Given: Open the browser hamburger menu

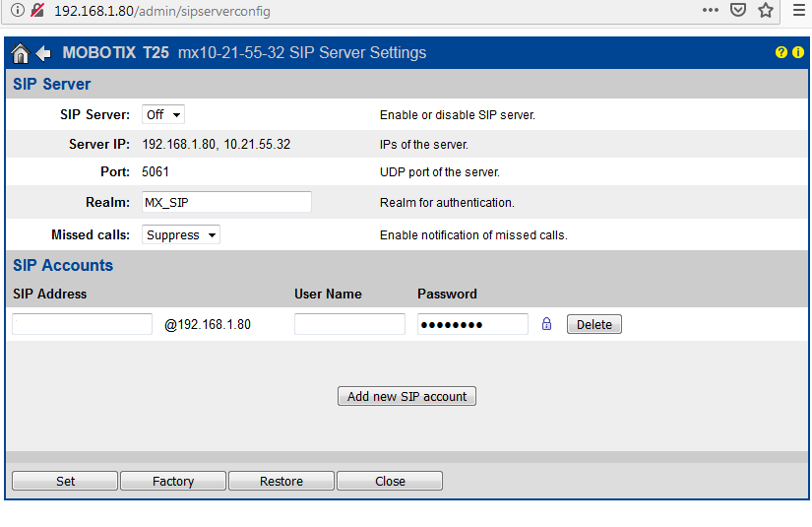Looking at the screenshot, I should click(x=799, y=11).
